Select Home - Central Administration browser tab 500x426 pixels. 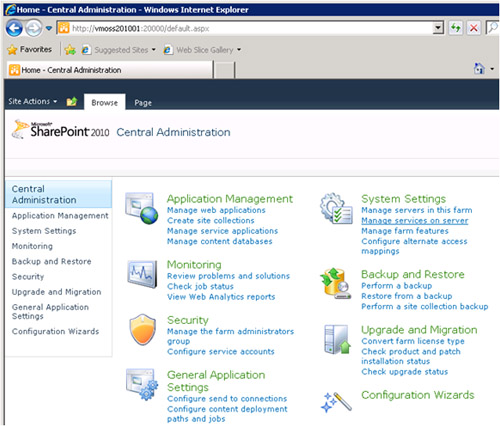109,70
